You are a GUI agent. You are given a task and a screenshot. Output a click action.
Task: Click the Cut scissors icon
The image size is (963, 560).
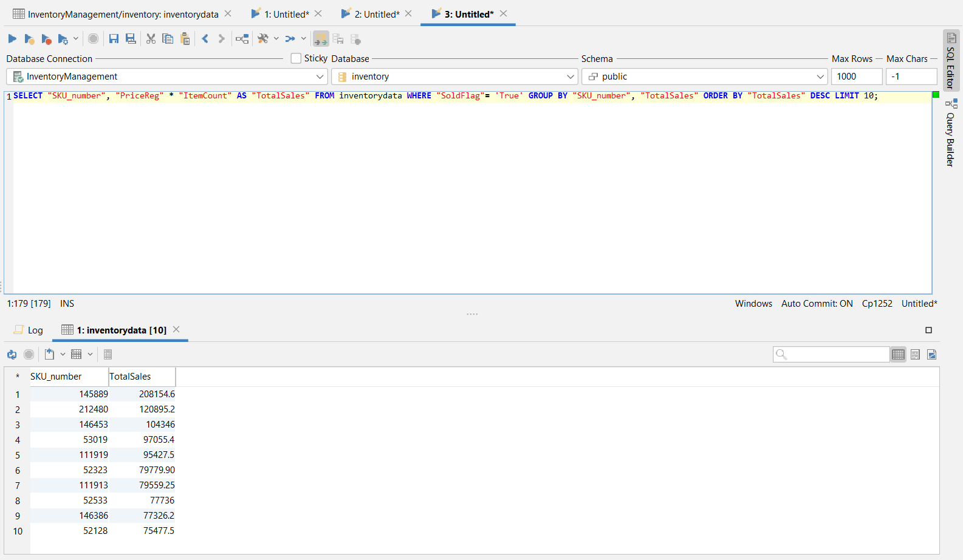151,39
